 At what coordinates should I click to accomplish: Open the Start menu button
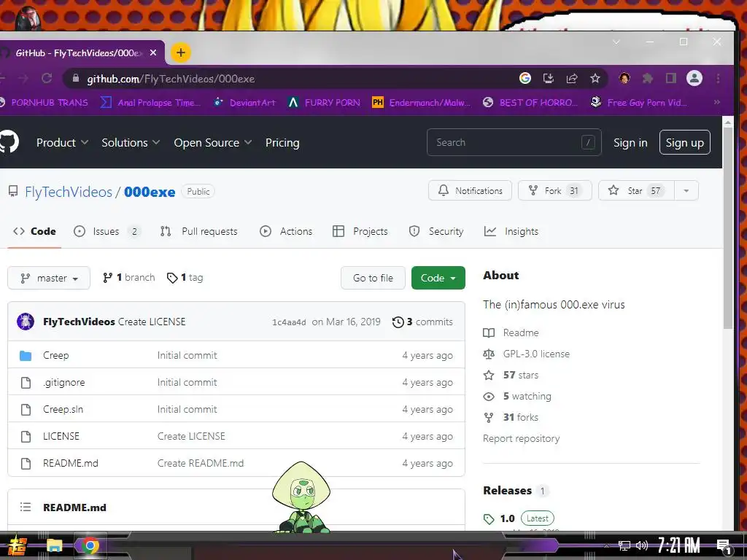[18, 546]
